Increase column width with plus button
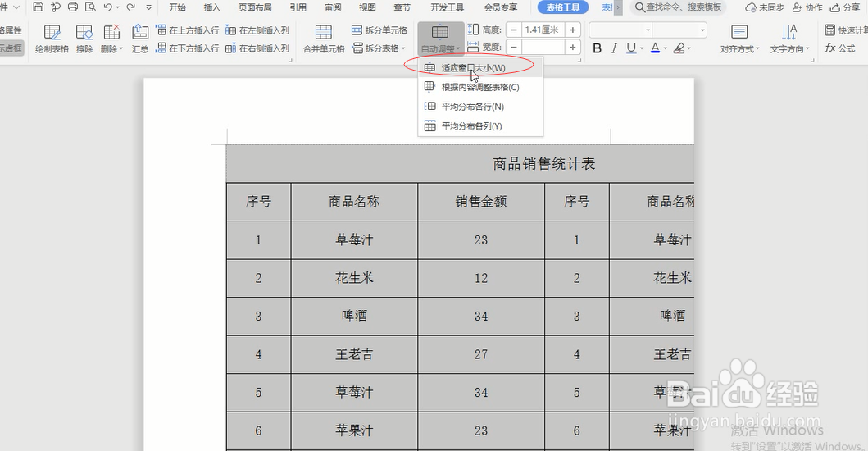This screenshot has height=451, width=868. pyautogui.click(x=573, y=48)
